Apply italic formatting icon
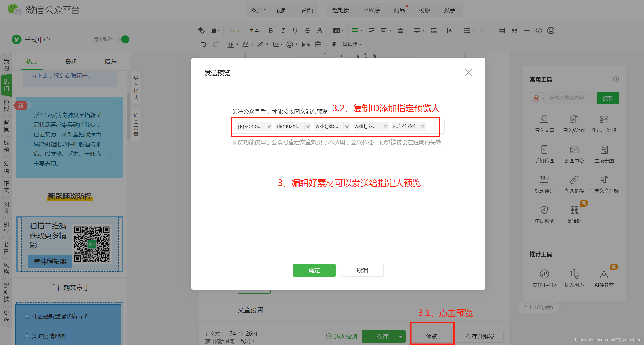 pos(283,30)
